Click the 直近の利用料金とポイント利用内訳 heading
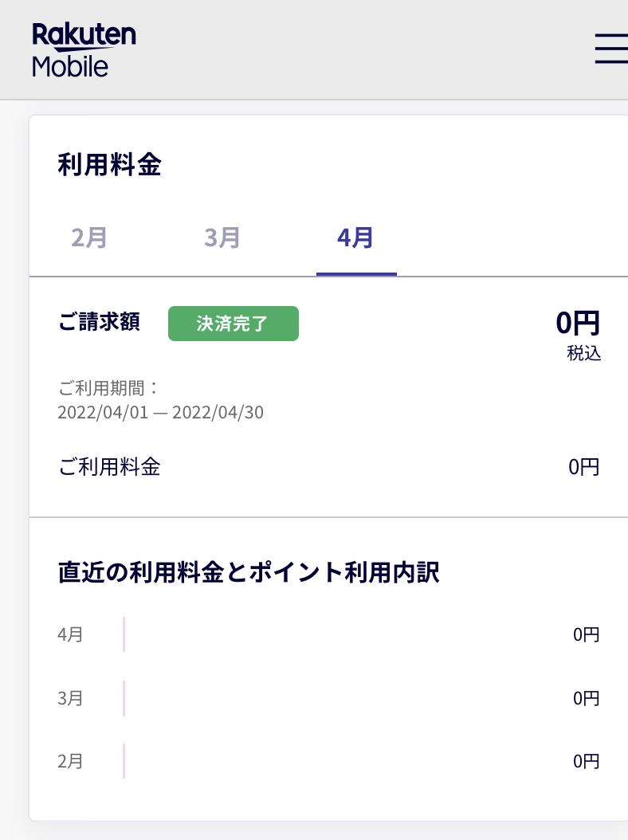This screenshot has width=628, height=840. tap(249, 573)
